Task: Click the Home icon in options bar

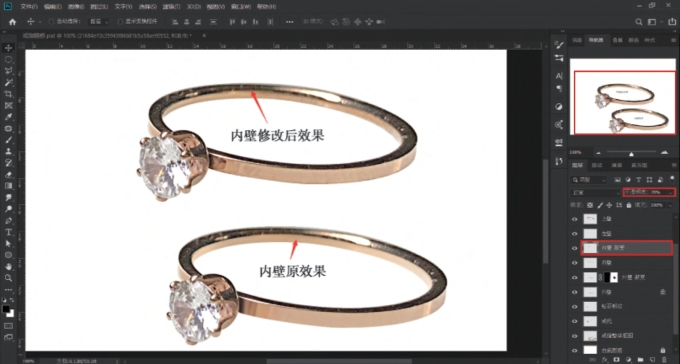Action: [13, 22]
